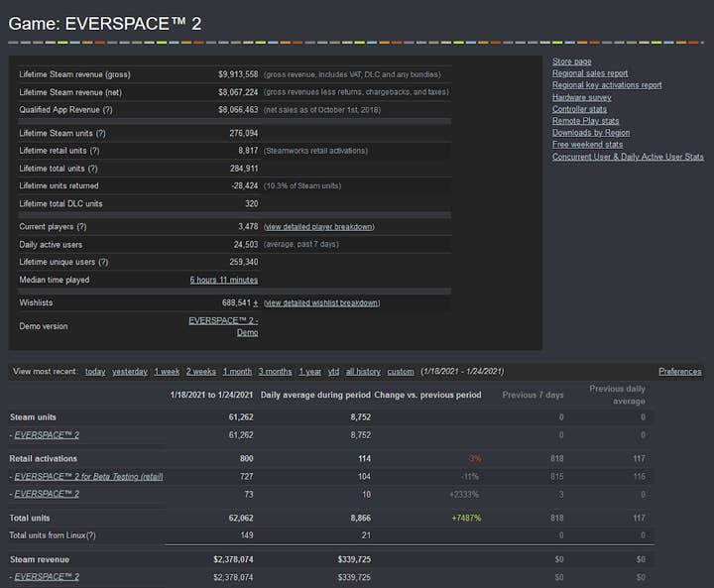Open EVERSPACE 2 for Beta Testing (retail) link
The height and width of the screenshot is (588, 714).
(88, 477)
